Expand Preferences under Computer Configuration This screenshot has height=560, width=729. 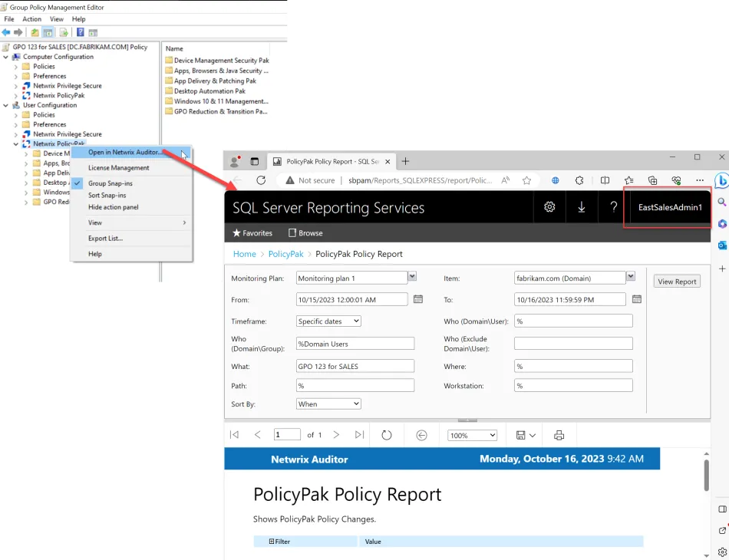[16, 76]
